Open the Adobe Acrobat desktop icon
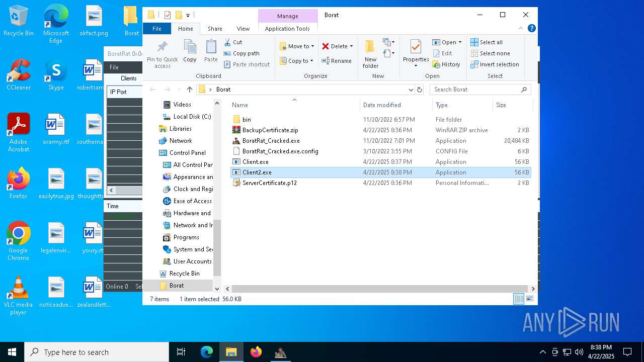The width and height of the screenshot is (644, 362). click(19, 133)
